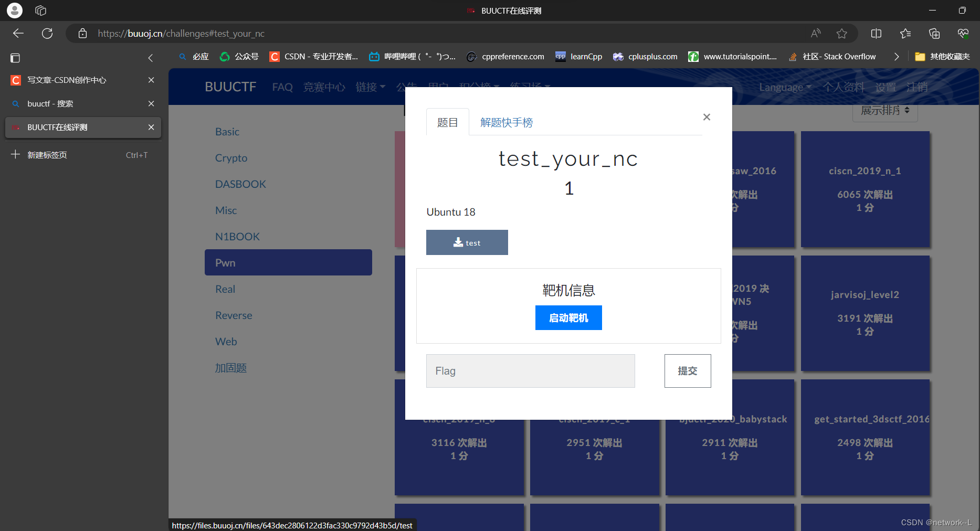Go back with the back arrow
This screenshot has width=980, height=531.
point(18,34)
